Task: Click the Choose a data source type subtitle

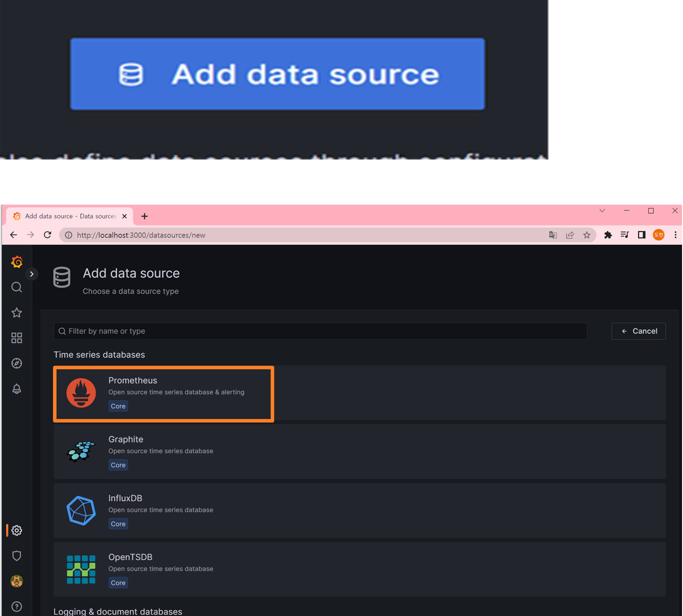Action: pos(131,291)
